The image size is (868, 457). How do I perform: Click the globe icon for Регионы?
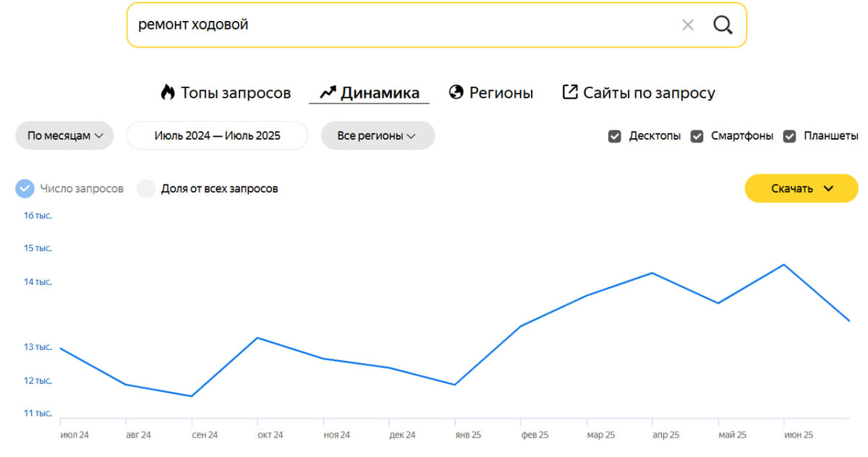click(456, 93)
